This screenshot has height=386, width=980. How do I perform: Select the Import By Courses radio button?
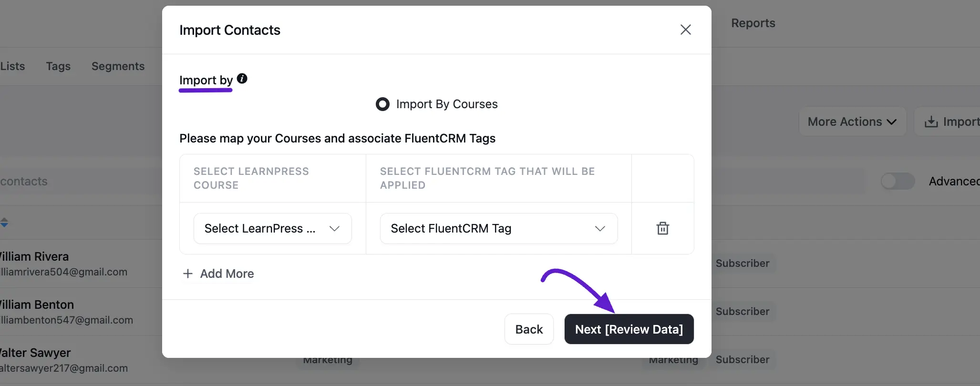click(x=382, y=104)
